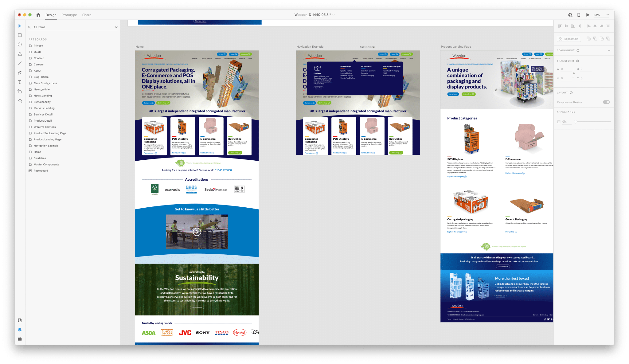Image resolution: width=629 pixels, height=364 pixels.
Task: Select the Pen tool
Action: coord(20,73)
